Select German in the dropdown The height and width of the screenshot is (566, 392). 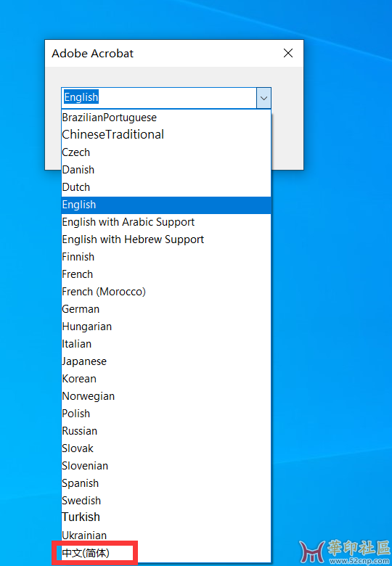coord(166,309)
